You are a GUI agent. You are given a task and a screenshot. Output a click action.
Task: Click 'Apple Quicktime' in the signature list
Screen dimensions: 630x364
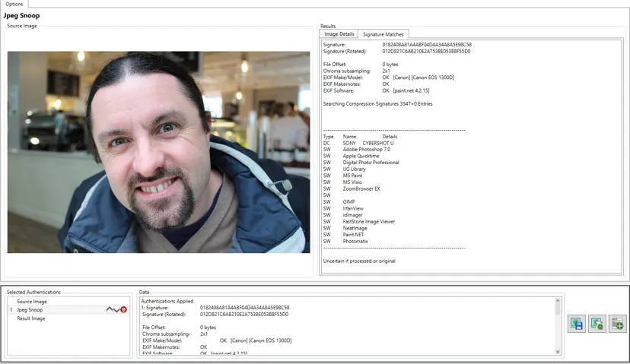[x=361, y=156]
